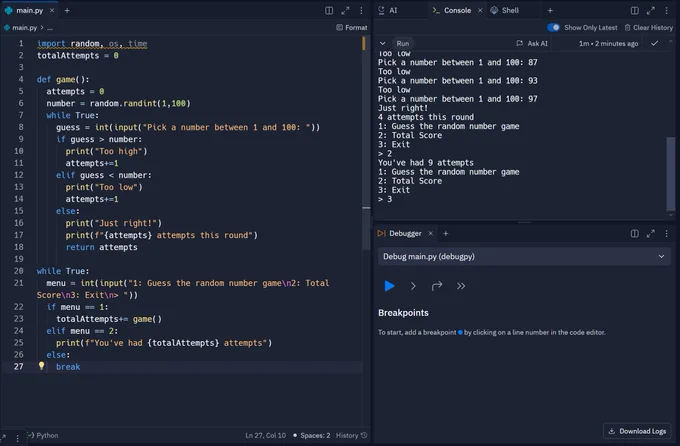Add a breakpoint at line number 4
This screenshot has height=446, width=680.
21,79
